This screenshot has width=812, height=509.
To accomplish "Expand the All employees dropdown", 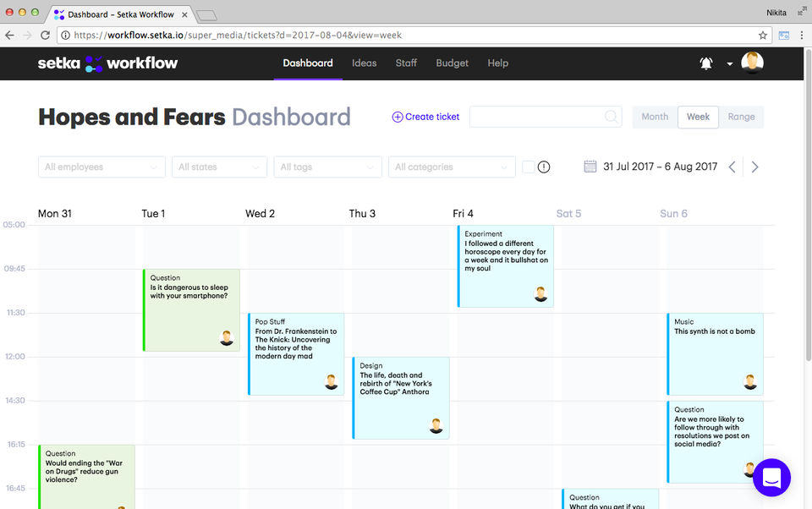I will coord(101,167).
